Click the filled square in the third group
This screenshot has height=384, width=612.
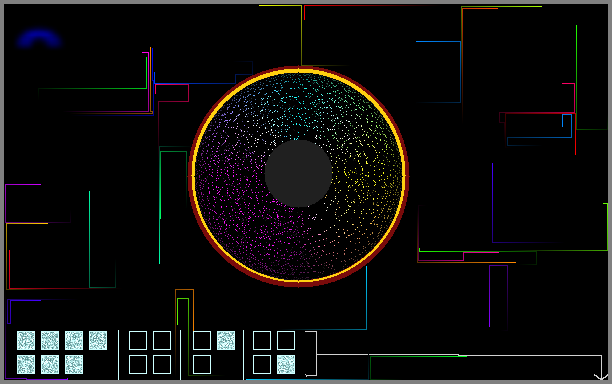click(226, 340)
